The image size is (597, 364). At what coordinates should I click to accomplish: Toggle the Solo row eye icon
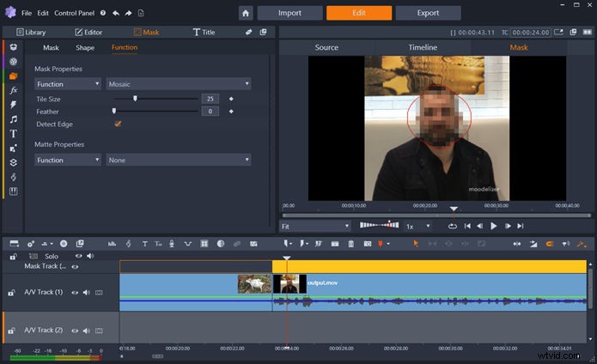[x=78, y=256]
